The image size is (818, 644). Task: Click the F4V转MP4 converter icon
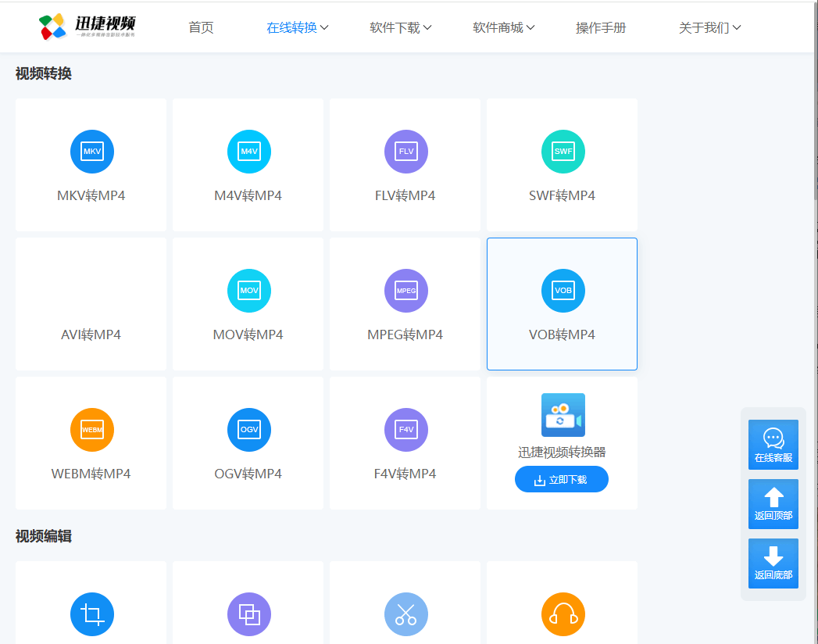405,429
